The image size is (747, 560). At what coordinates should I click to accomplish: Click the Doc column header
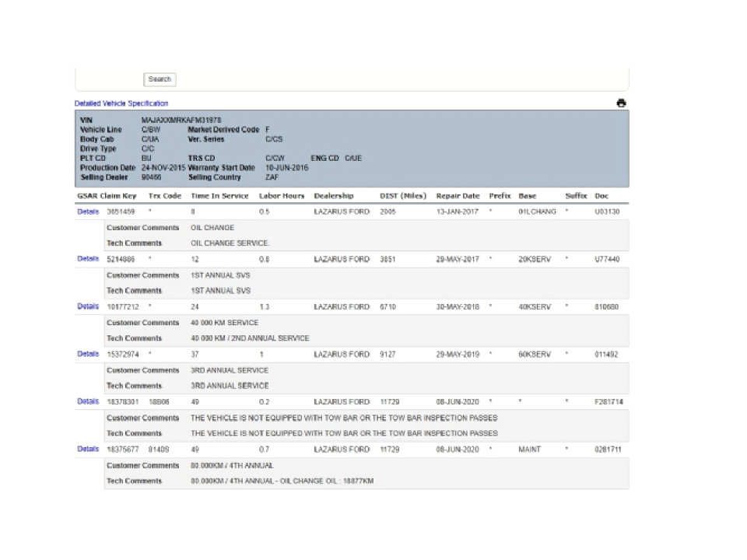[601, 196]
